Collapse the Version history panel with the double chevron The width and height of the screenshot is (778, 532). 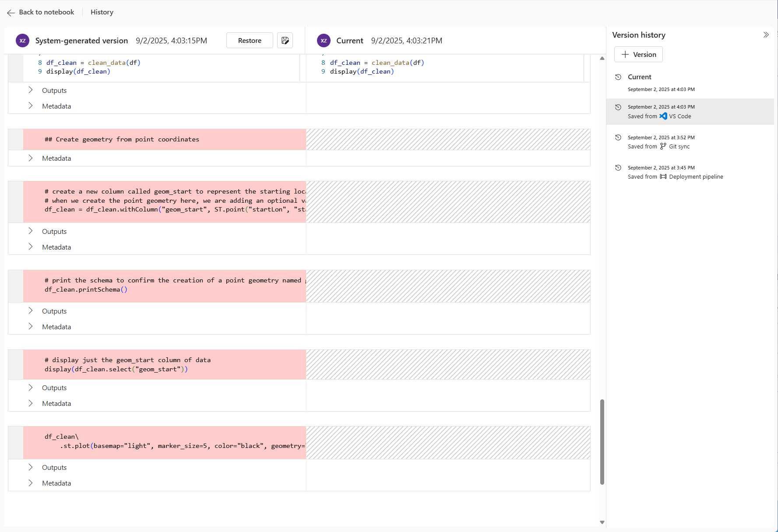pyautogui.click(x=766, y=35)
